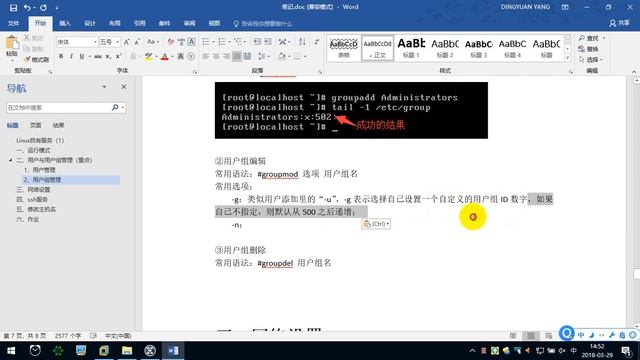
Task: Click the Shrink Font icon
Action: 137,42
